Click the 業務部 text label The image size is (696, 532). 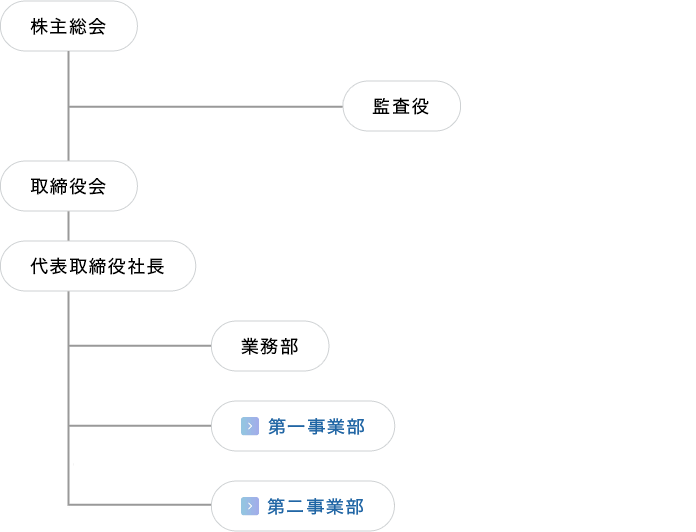tap(270, 347)
